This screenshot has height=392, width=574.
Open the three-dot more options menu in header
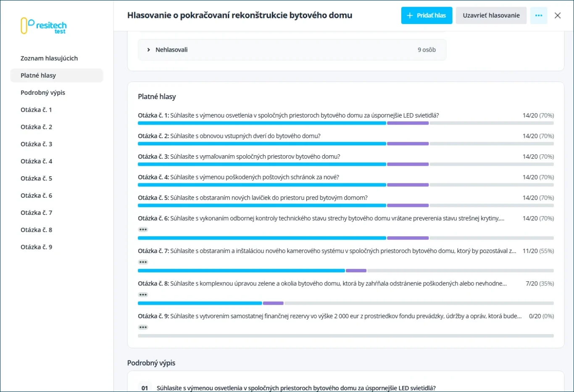pos(539,16)
